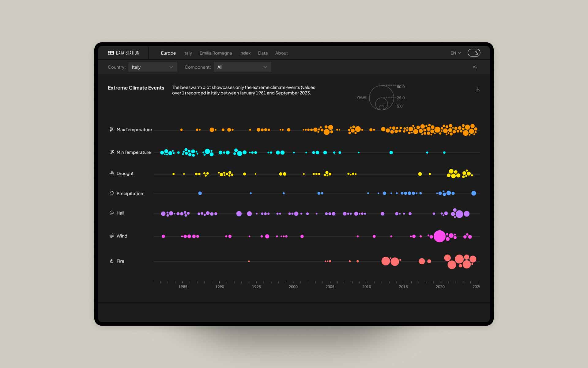
Task: Click the share icon in filter bar
Action: pos(475,67)
